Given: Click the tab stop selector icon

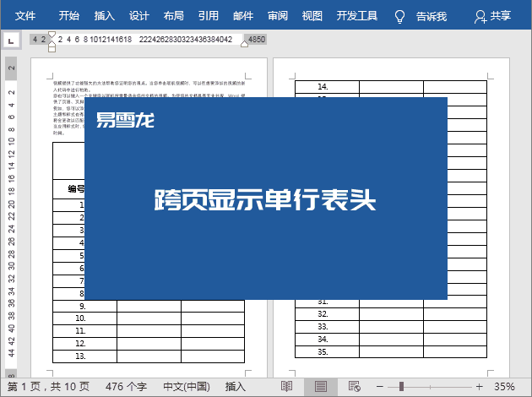Looking at the screenshot, I should (x=11, y=40).
